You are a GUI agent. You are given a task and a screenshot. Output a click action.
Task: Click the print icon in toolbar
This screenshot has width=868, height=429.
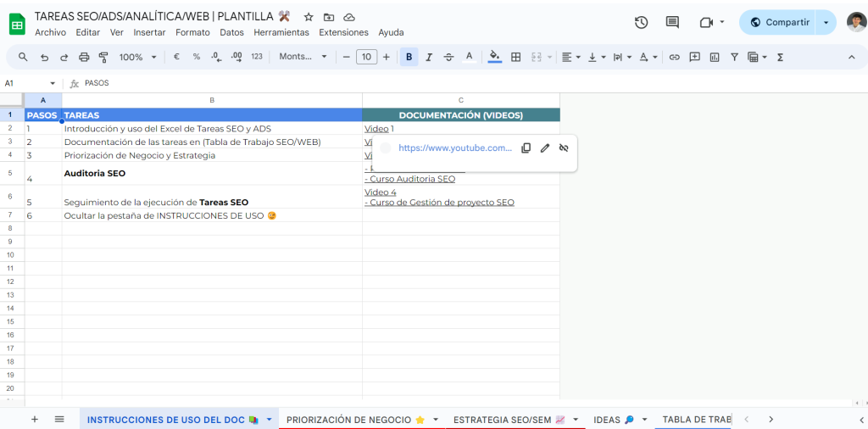tap(84, 57)
